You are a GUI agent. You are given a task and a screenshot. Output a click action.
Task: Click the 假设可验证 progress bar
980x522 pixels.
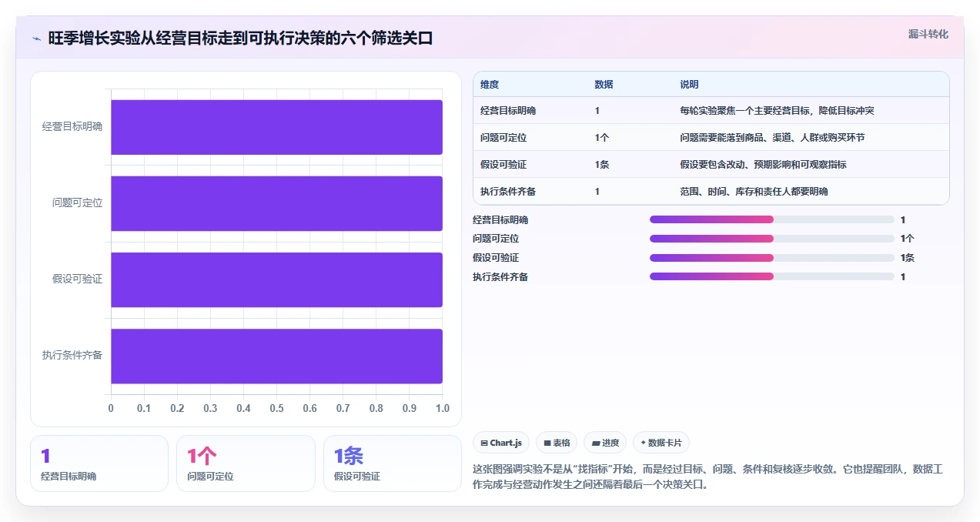click(772, 258)
